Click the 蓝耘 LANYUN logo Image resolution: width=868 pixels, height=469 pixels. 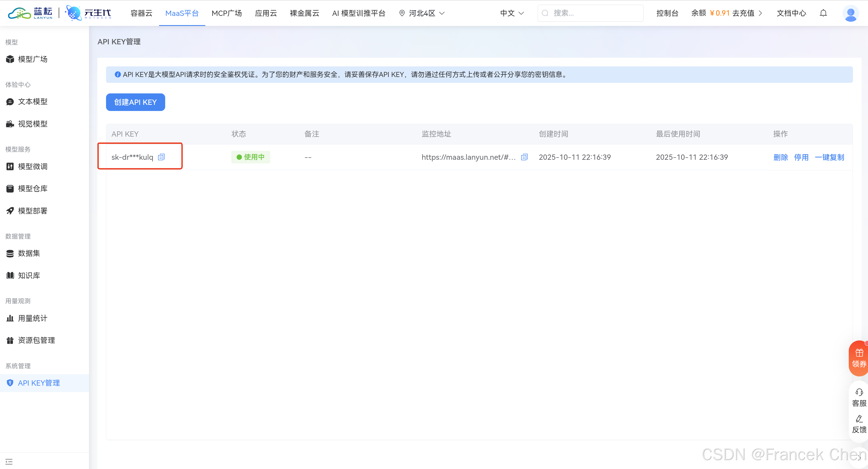[x=30, y=13]
